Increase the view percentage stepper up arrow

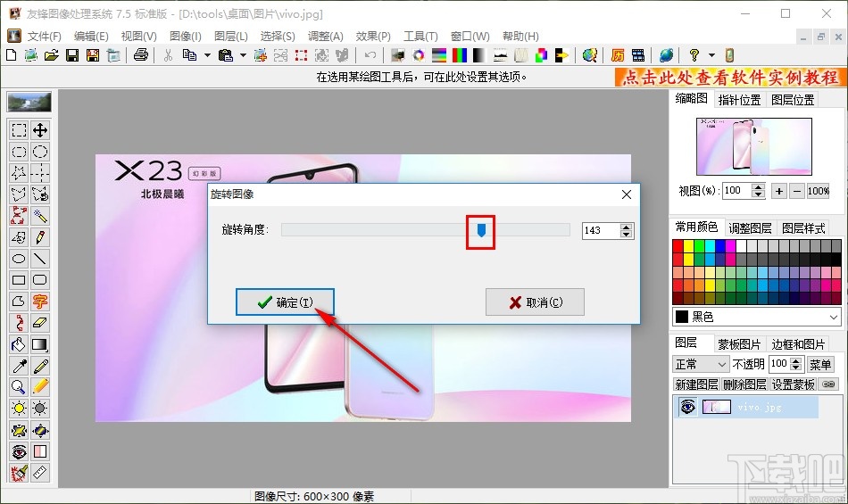tap(759, 187)
